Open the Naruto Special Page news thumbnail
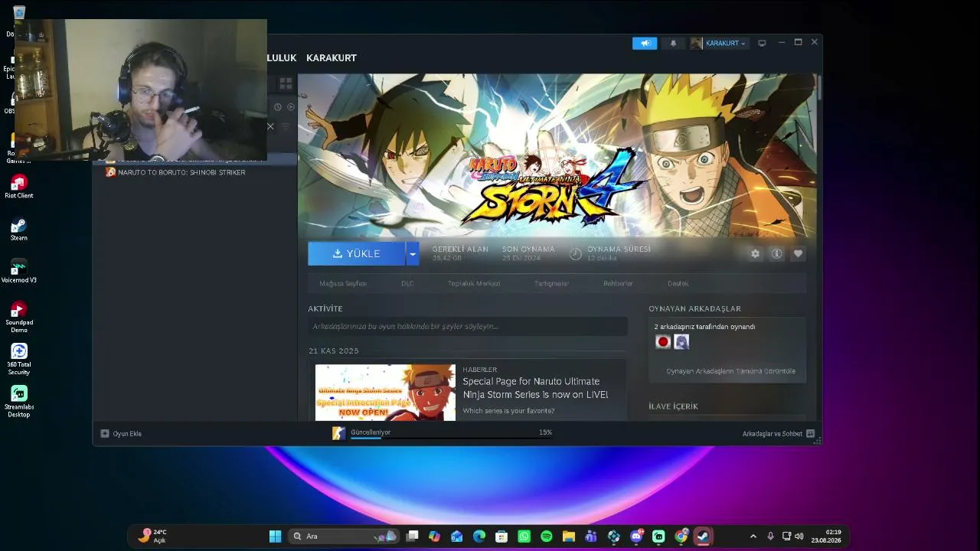This screenshot has width=980, height=551. 385,392
